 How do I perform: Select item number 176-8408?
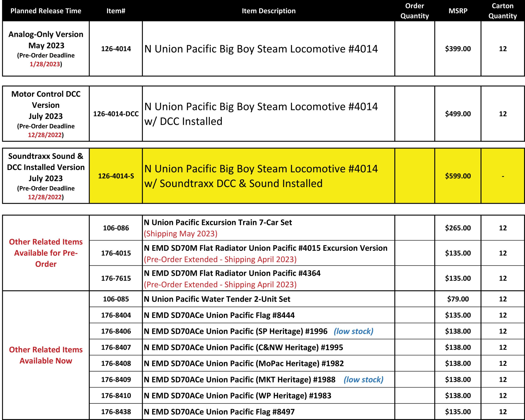pos(116,364)
